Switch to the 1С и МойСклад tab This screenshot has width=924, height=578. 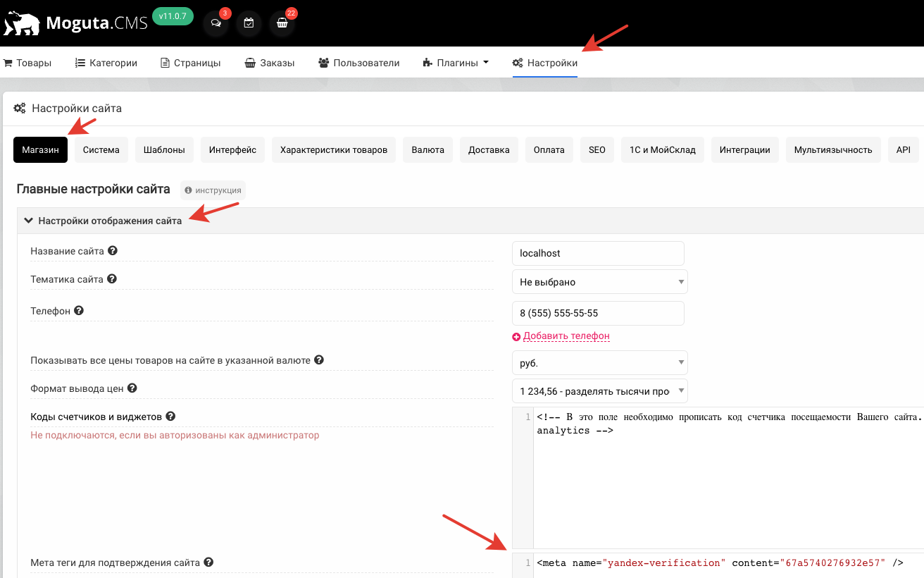[663, 149]
